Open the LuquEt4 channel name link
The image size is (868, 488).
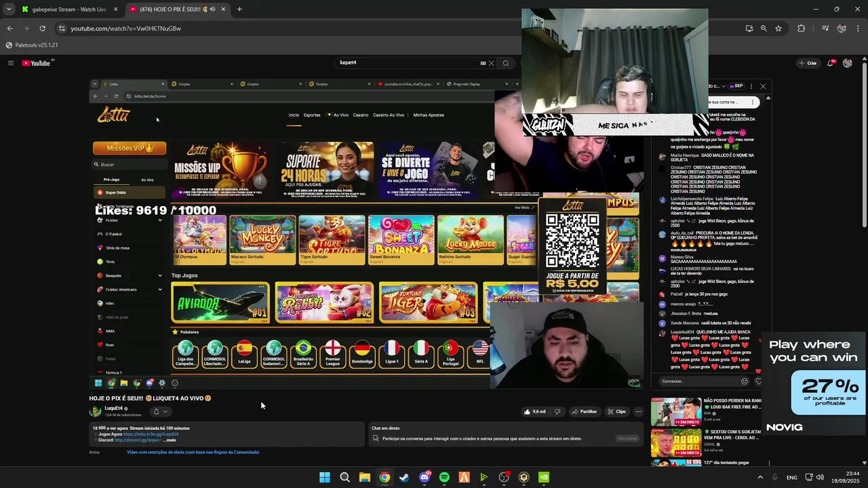[113, 409]
